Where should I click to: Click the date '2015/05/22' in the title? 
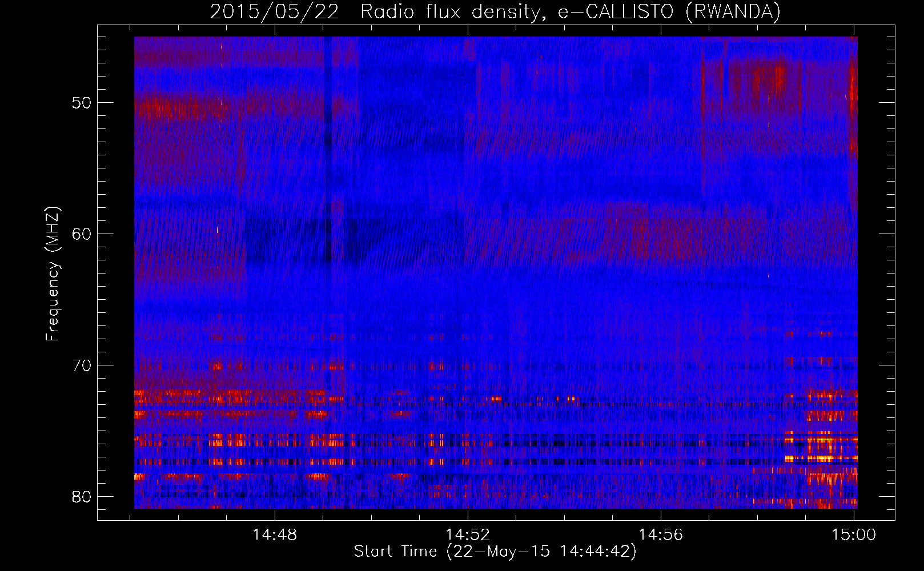coord(275,11)
